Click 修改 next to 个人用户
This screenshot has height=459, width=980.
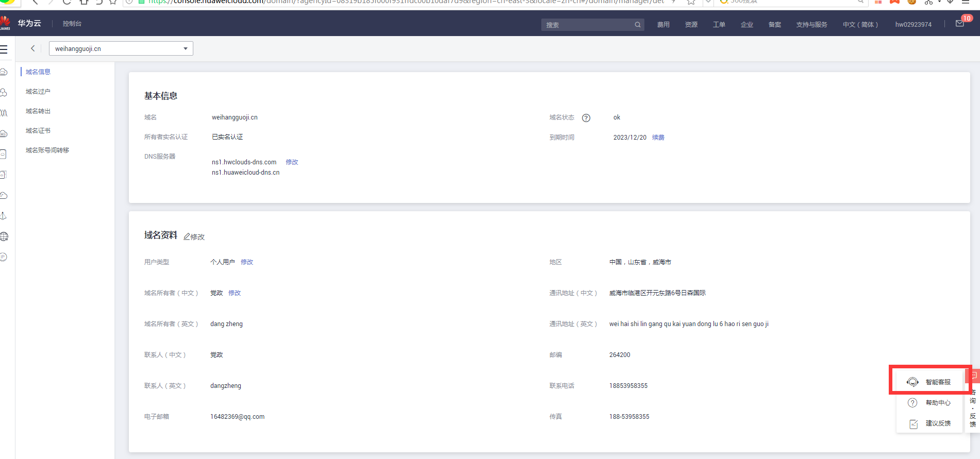click(x=247, y=262)
